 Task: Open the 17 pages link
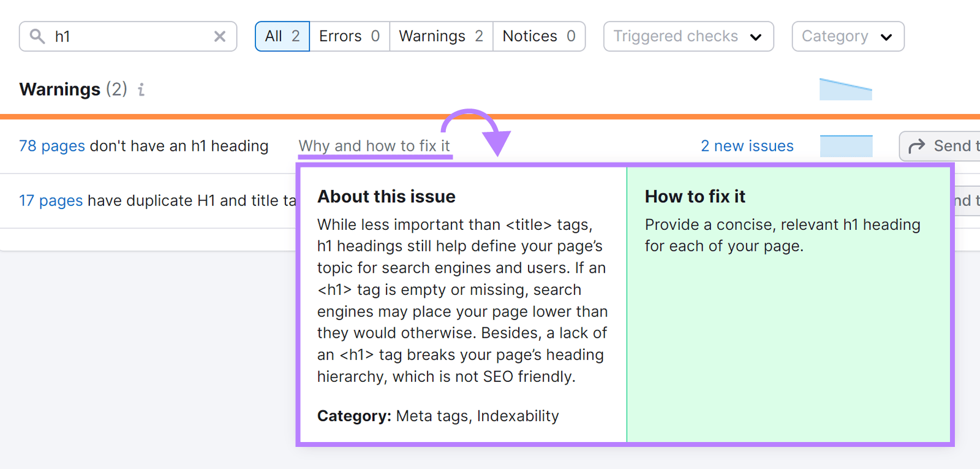(x=51, y=200)
